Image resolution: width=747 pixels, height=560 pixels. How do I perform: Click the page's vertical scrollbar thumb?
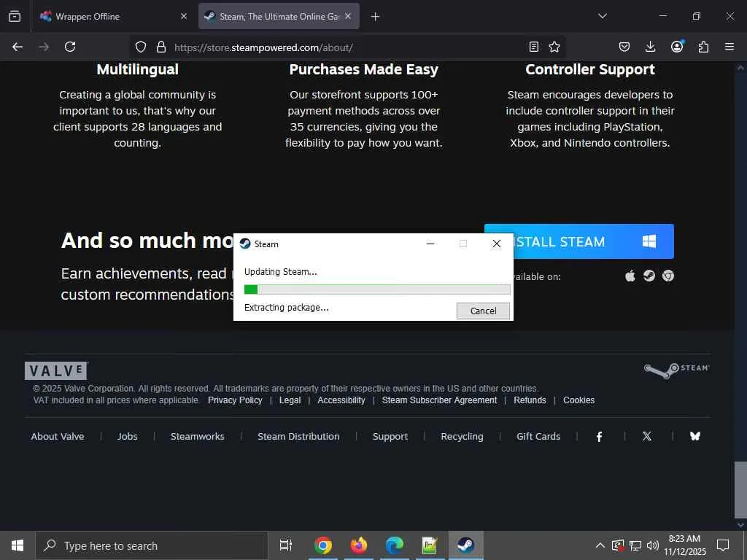(x=740, y=490)
